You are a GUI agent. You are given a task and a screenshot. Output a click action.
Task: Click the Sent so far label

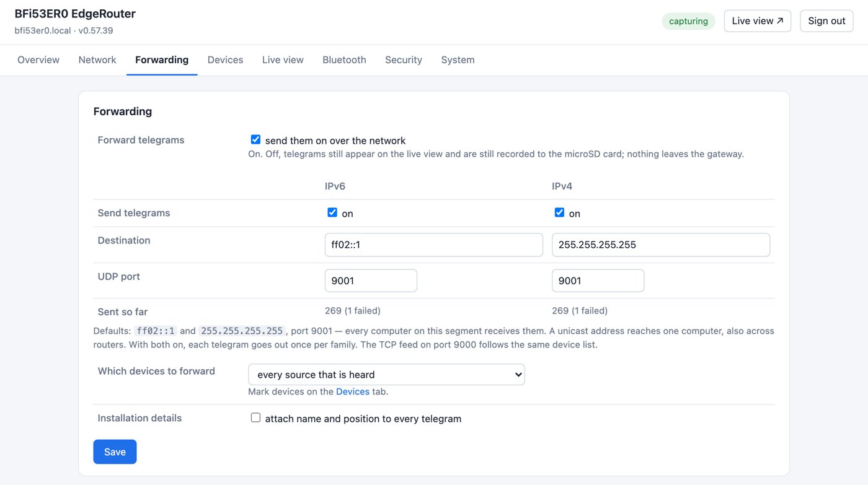[123, 312]
